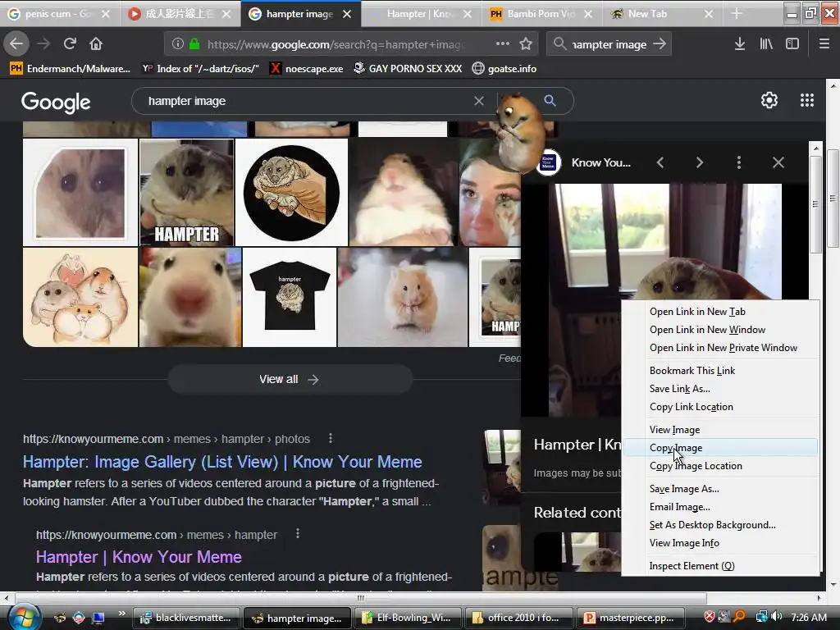Viewport: 840px width, 630px height.
Task: Close the hampter image tab
Action: coord(347,14)
